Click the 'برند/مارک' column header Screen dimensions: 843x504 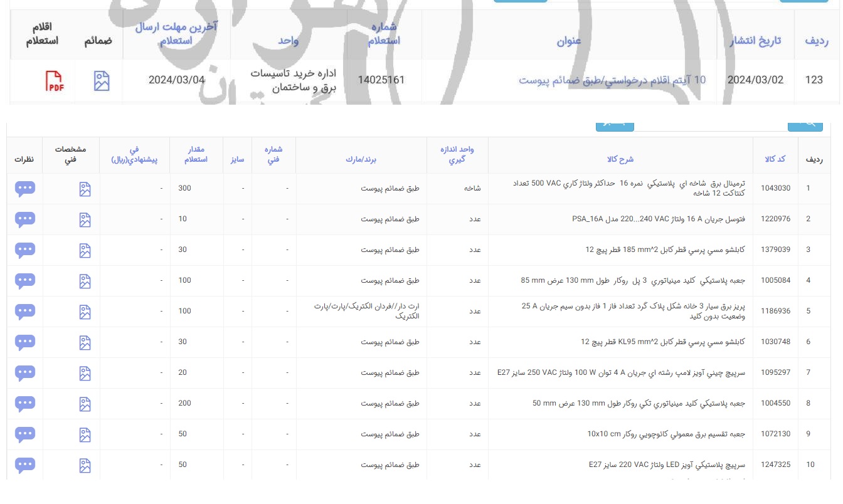click(x=361, y=159)
